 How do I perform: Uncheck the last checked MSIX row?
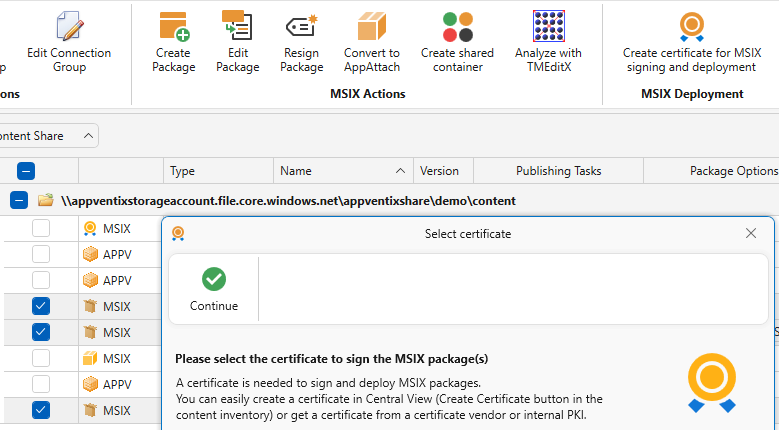click(41, 410)
